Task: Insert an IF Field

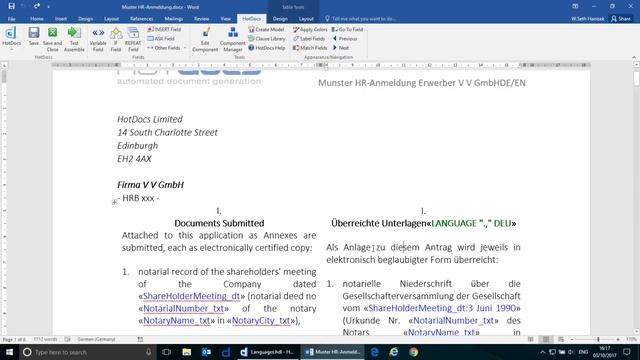Action: coord(116,39)
